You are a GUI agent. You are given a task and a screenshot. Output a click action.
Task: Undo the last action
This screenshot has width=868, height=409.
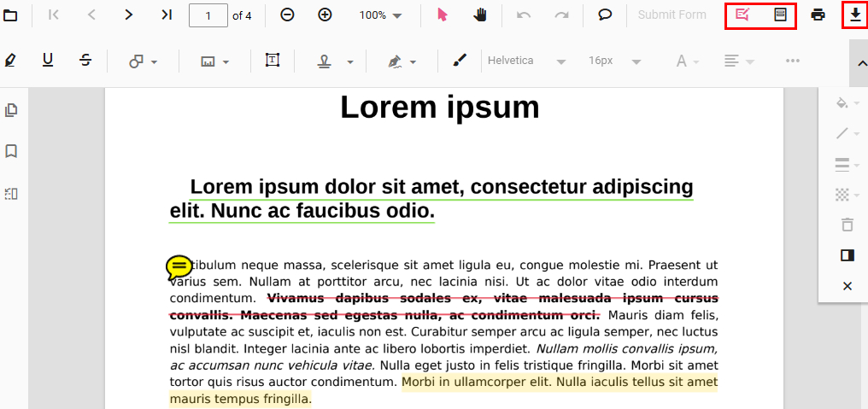(523, 15)
